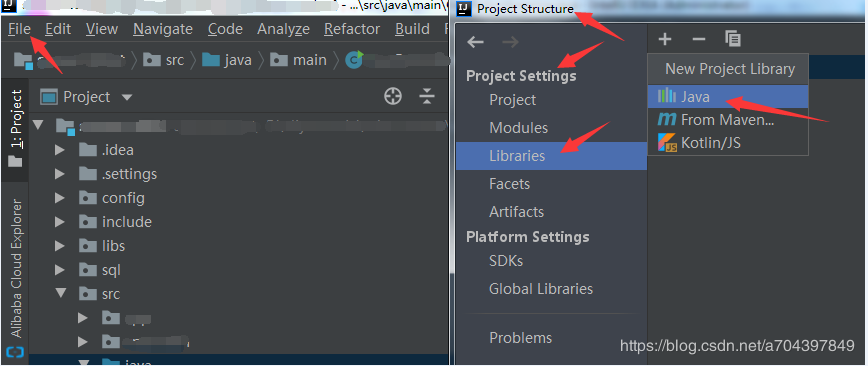Click the libs folder icon

(x=88, y=245)
